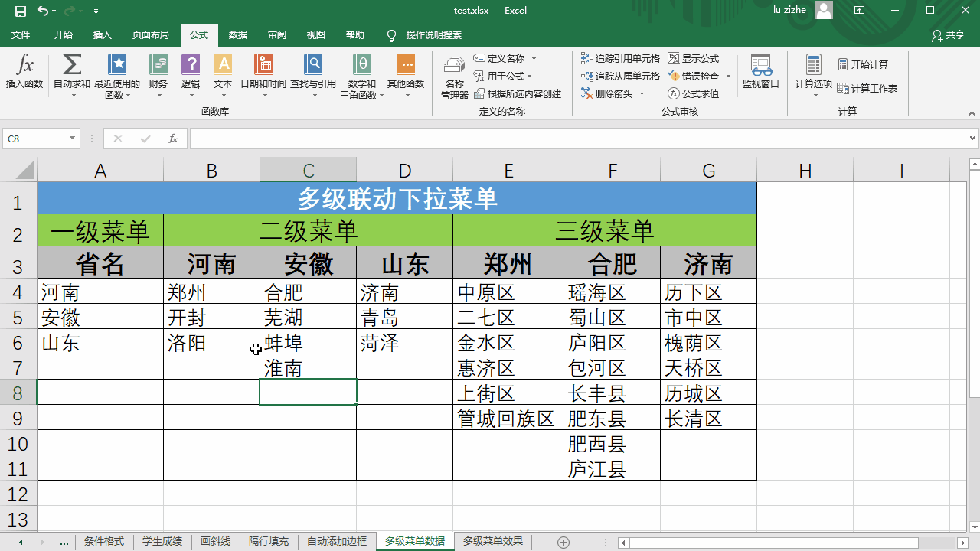Click Calculate Now (开始计算)
The image size is (980, 551).
[863, 65]
